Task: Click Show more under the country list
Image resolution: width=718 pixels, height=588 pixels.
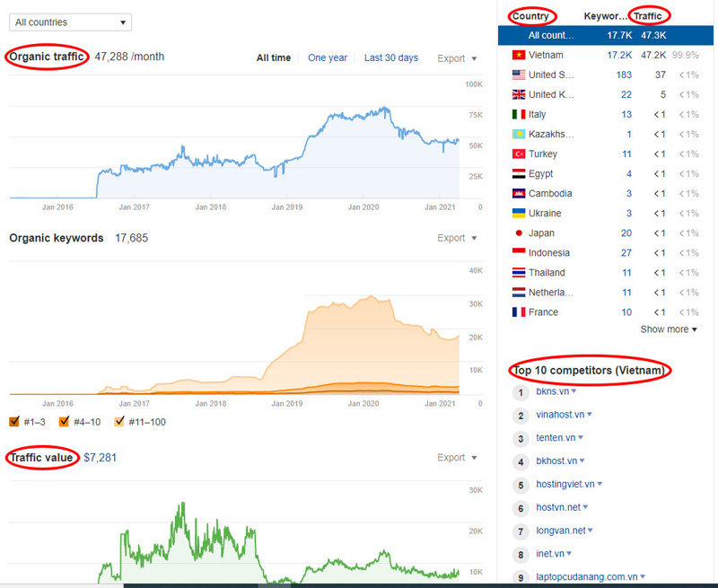Action: pyautogui.click(x=665, y=329)
